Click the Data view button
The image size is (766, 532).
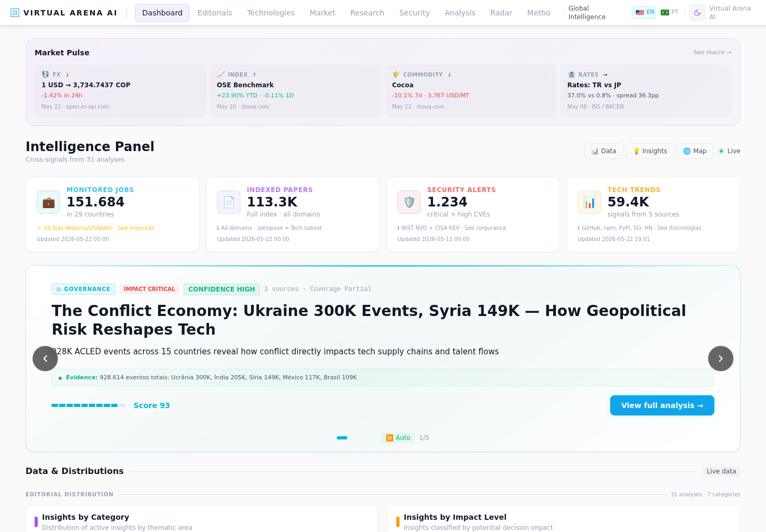[604, 151]
